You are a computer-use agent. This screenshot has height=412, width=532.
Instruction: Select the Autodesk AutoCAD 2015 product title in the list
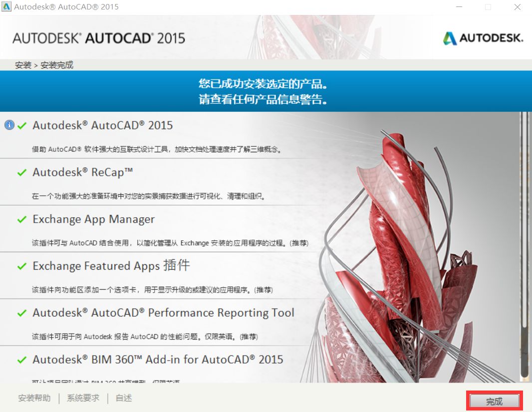click(103, 125)
